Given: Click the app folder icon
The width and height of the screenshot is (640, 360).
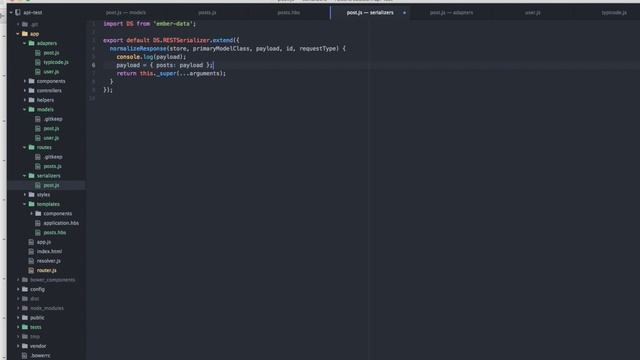Looking at the screenshot, I should coord(25,34).
